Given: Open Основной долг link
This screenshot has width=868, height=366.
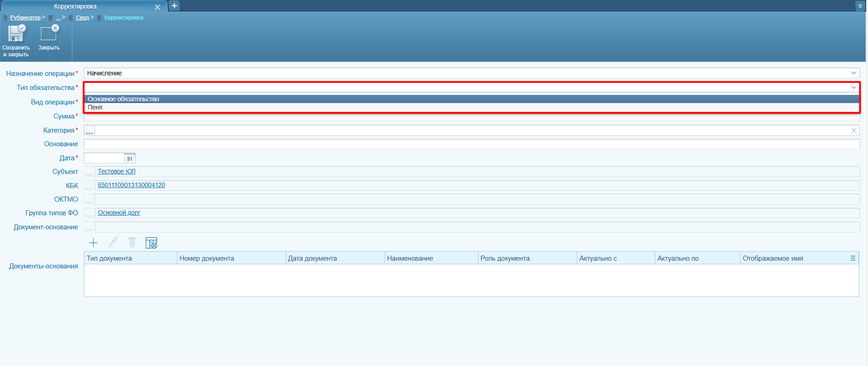Looking at the screenshot, I should coord(119,213).
